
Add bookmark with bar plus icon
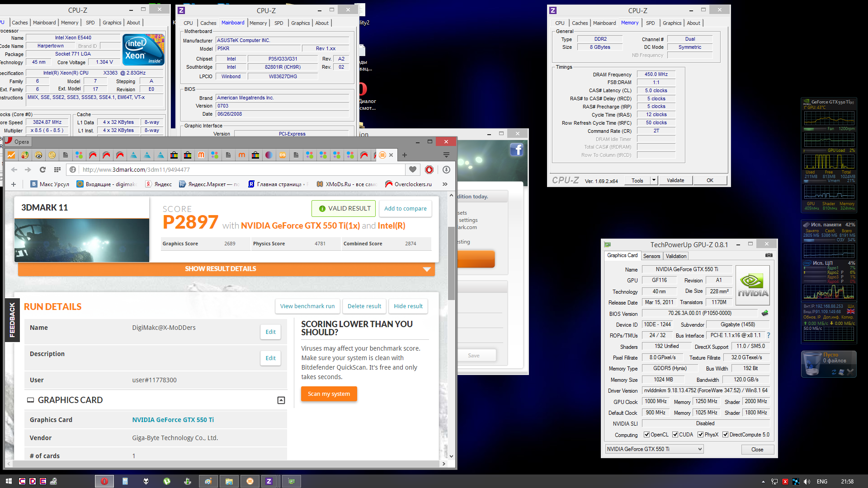[14, 184]
